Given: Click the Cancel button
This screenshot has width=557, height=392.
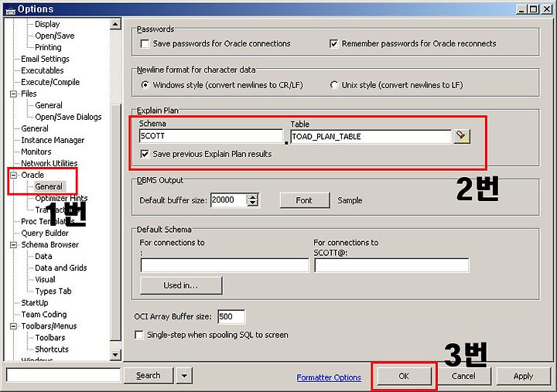Looking at the screenshot, I should point(463,376).
